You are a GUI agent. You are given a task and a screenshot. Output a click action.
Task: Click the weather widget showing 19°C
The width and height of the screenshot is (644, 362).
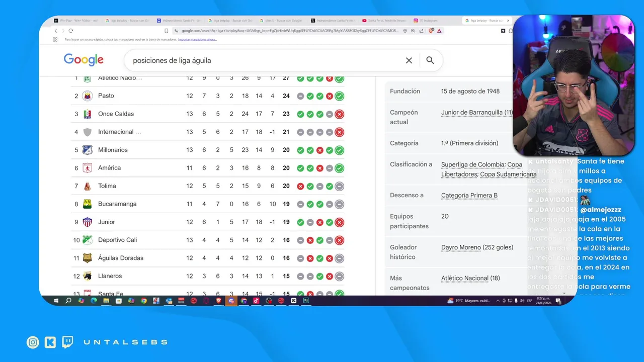coord(468,301)
